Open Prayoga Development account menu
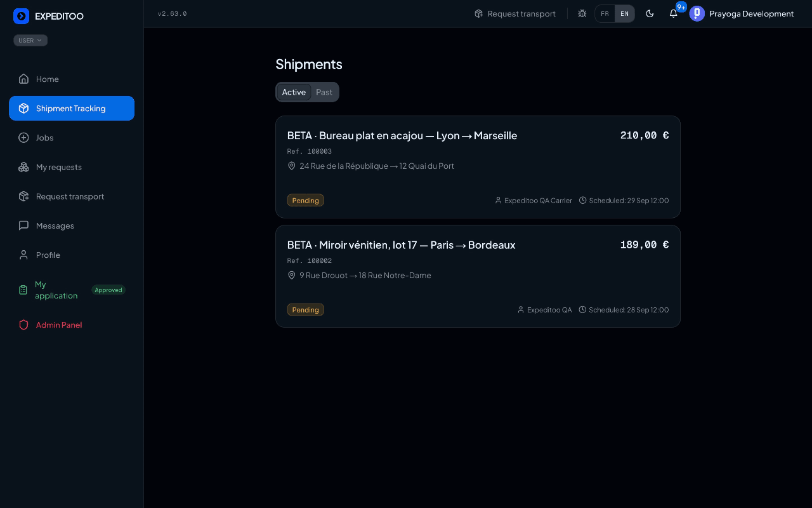 (742, 13)
